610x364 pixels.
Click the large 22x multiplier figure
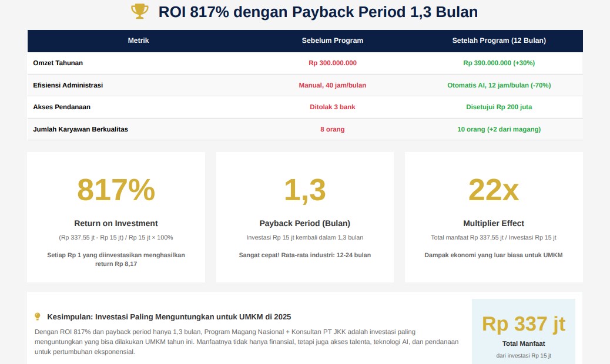click(494, 190)
